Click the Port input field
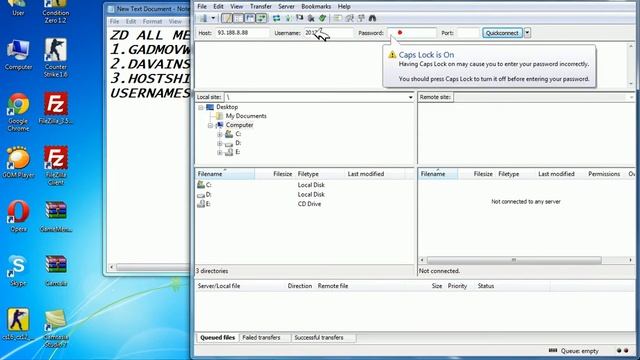 point(468,33)
